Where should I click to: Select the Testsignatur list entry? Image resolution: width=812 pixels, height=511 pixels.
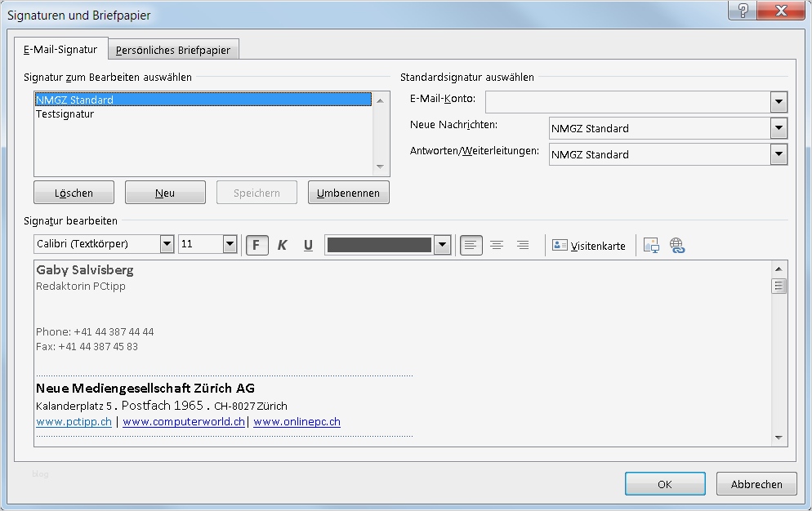(x=65, y=114)
